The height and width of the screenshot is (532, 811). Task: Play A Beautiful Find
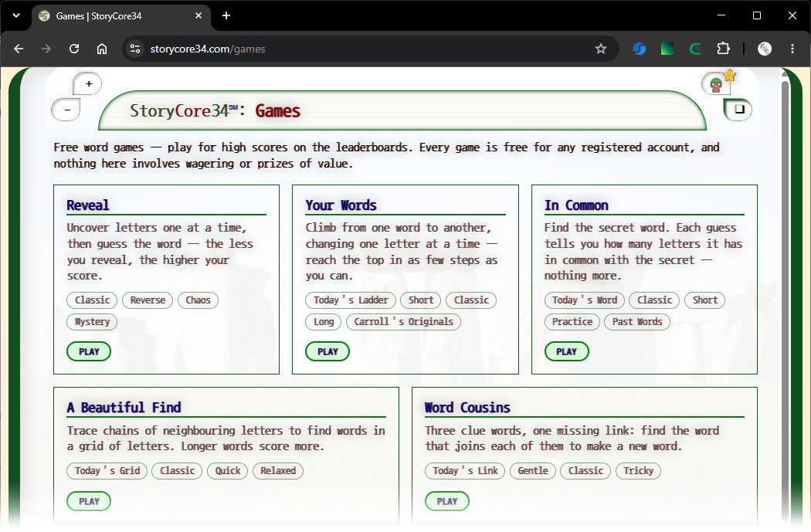89,501
